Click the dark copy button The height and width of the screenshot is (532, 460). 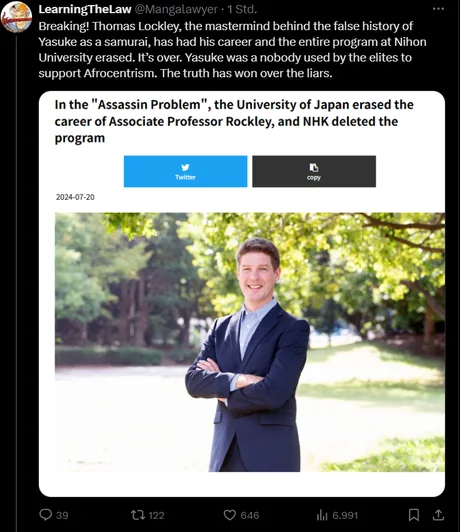(314, 171)
